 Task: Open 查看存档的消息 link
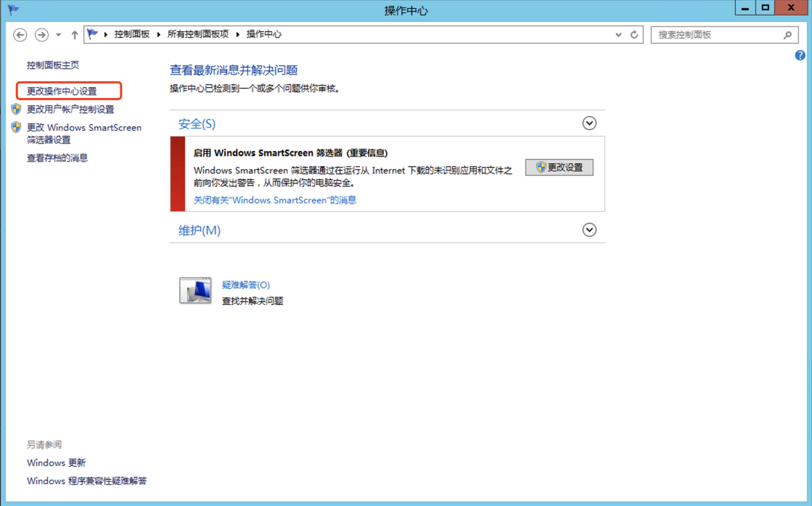(x=57, y=158)
